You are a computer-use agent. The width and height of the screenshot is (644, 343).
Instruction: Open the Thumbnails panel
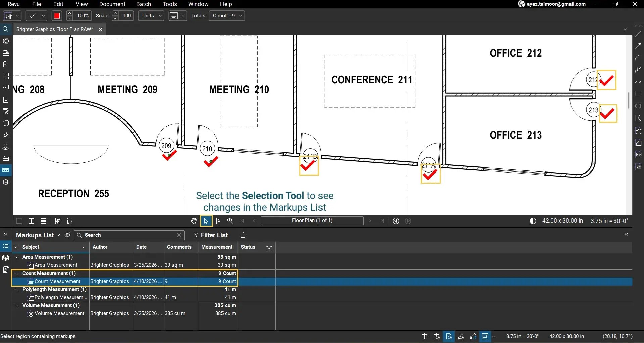click(x=6, y=76)
